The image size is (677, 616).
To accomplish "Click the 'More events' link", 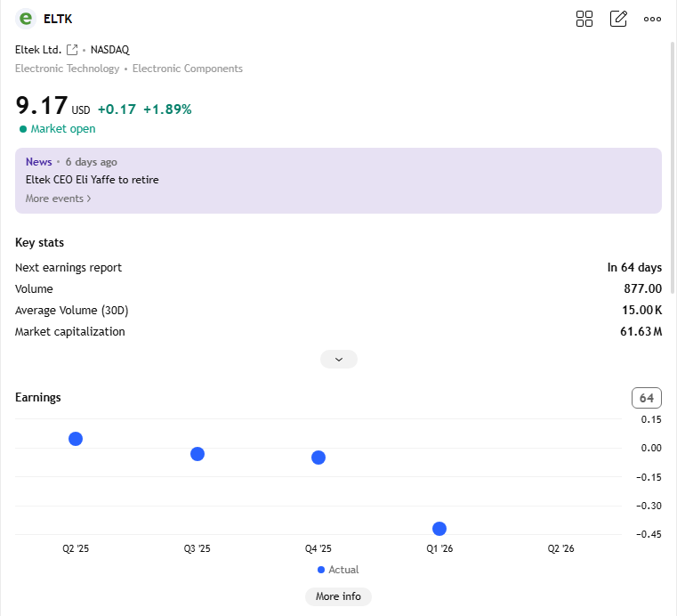I will [59, 199].
